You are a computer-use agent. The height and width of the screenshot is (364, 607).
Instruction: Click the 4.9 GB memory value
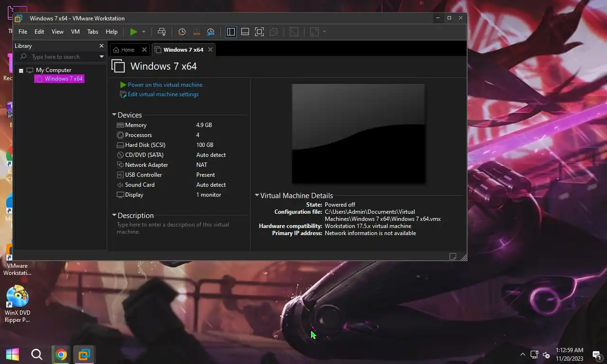204,125
